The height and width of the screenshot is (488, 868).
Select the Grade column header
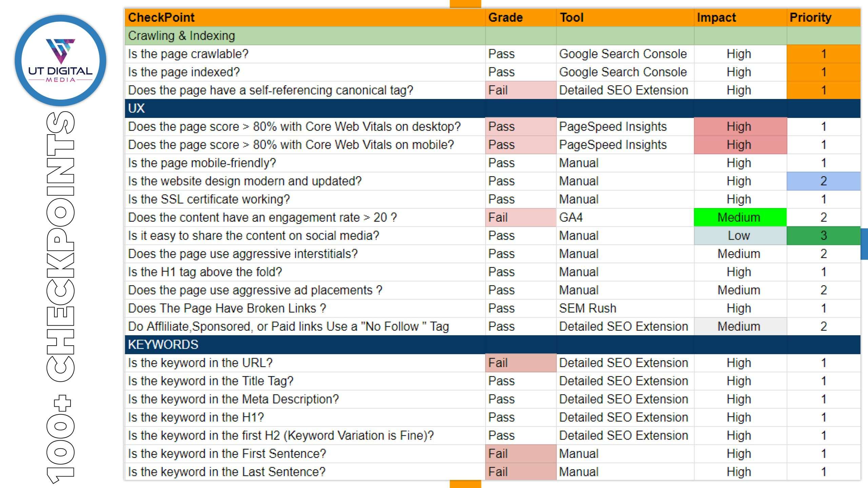coord(505,18)
